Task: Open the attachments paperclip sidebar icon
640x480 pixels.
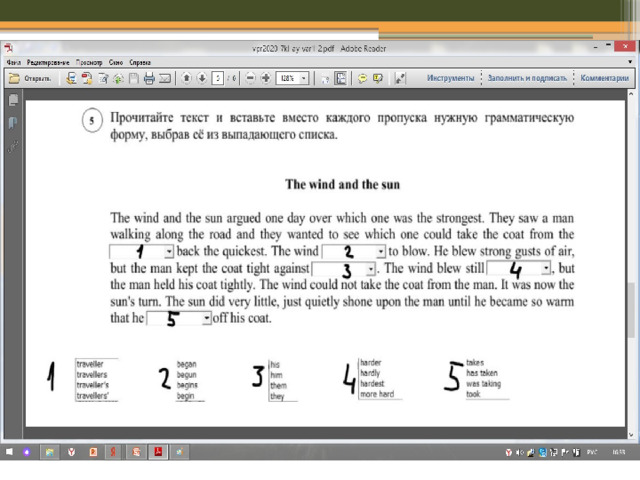Action: (13, 146)
